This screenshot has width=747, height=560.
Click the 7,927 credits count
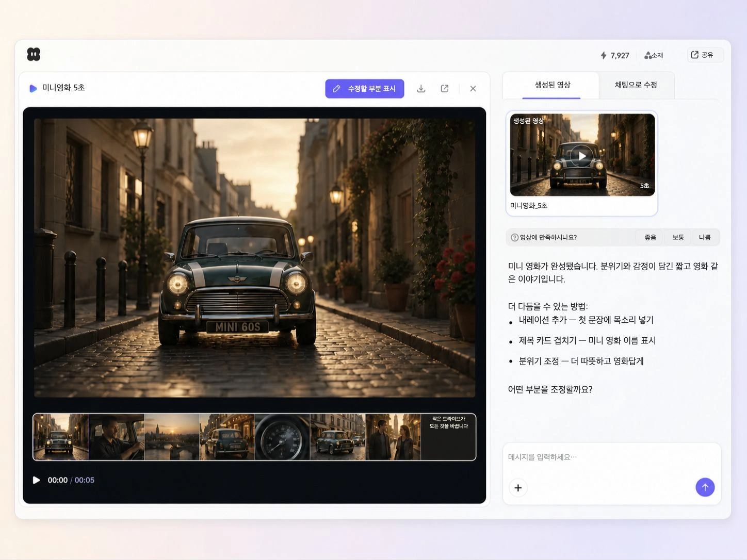(x=620, y=55)
